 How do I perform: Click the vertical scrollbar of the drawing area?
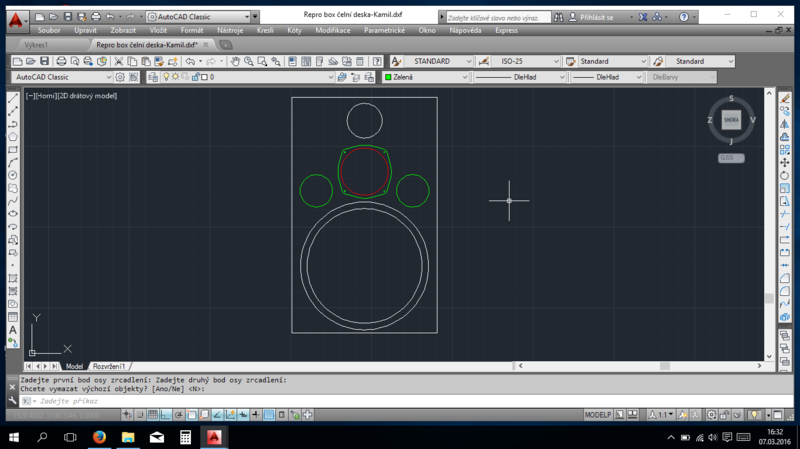coord(769,224)
